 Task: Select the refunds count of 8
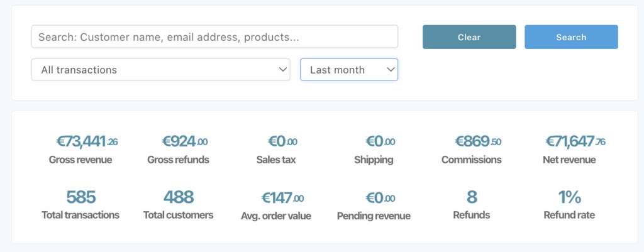(x=471, y=197)
